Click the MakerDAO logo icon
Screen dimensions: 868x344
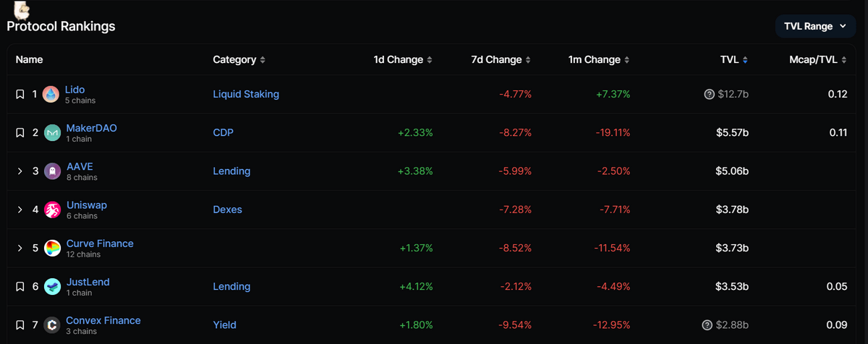pos(52,133)
